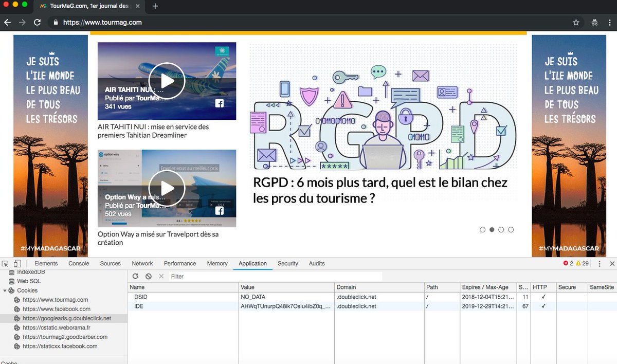The height and width of the screenshot is (364, 617).
Task: Click the browser address bar URL
Action: tap(102, 23)
